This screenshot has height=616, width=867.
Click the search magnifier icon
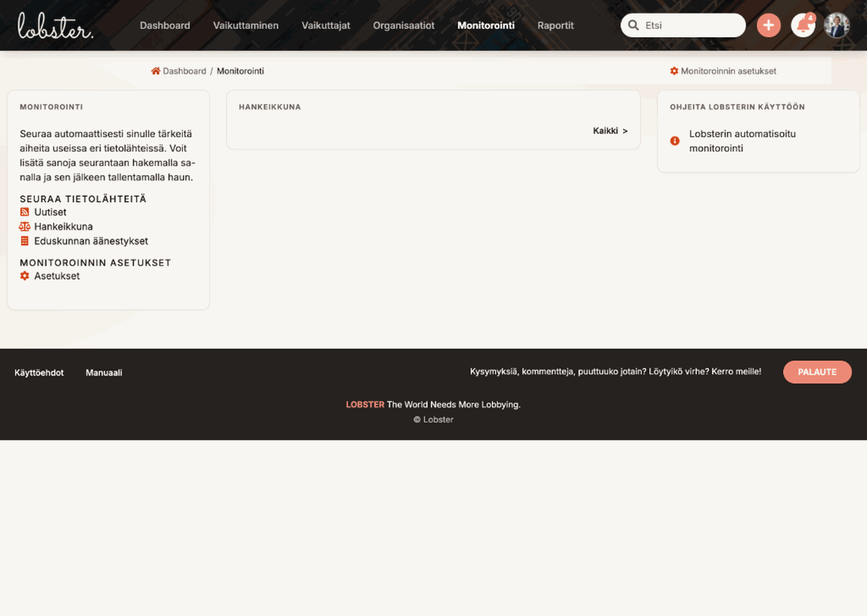633,26
